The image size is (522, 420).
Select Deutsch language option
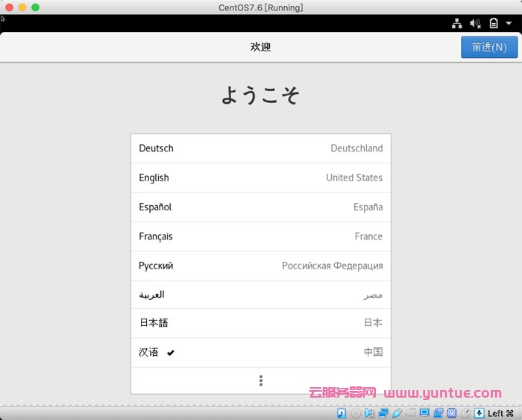tap(260, 148)
